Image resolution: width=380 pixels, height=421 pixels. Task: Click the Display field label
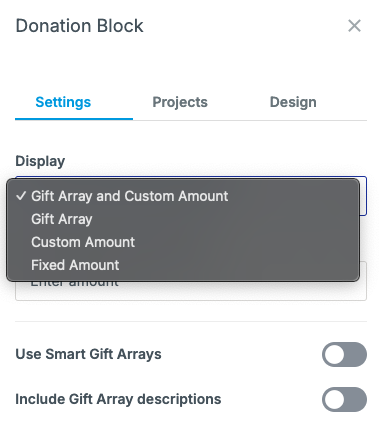(x=40, y=161)
